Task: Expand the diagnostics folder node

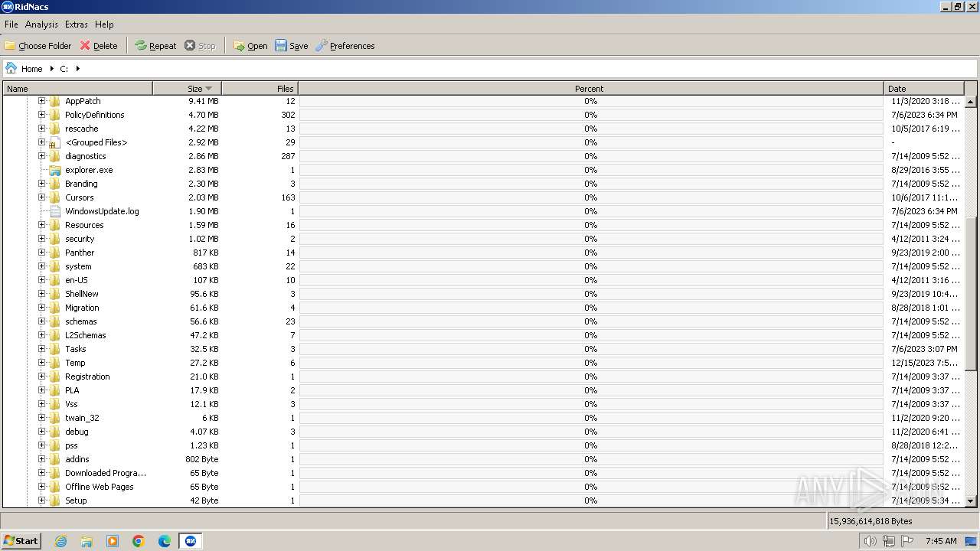Action: coord(41,156)
